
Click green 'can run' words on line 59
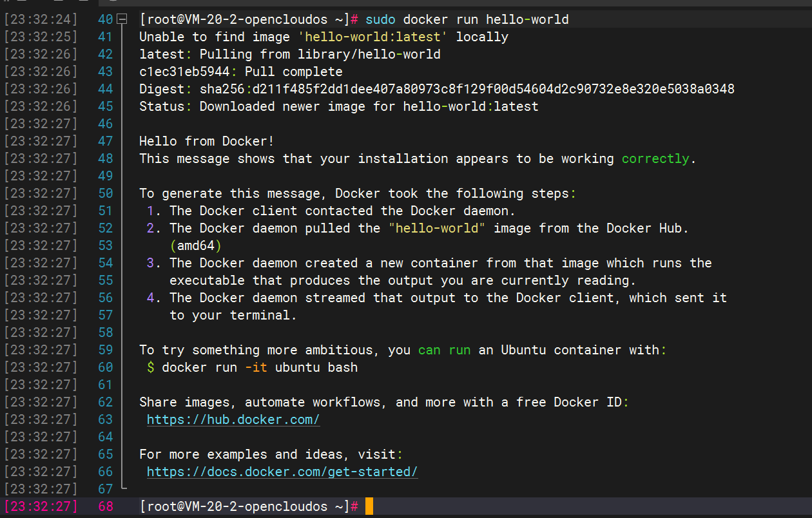[x=445, y=350]
